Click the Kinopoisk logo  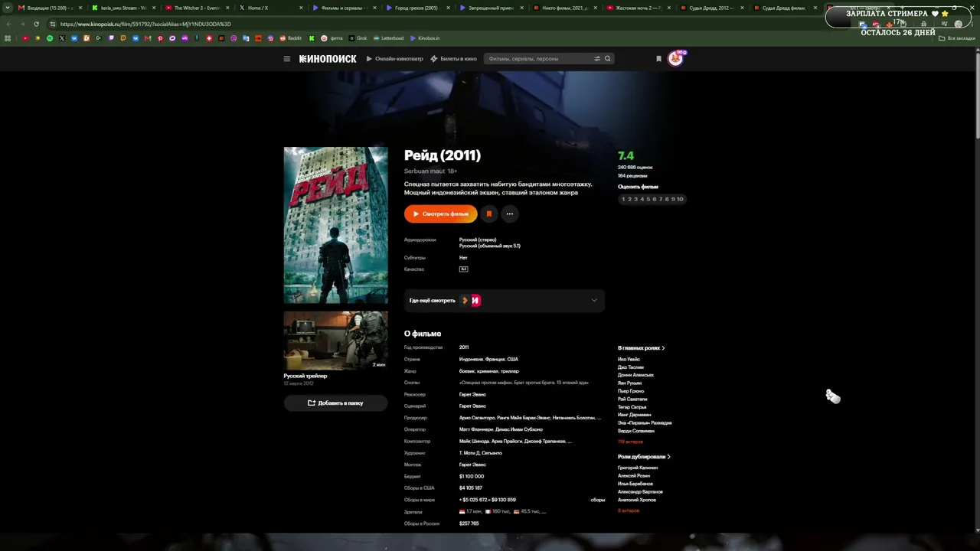click(328, 59)
